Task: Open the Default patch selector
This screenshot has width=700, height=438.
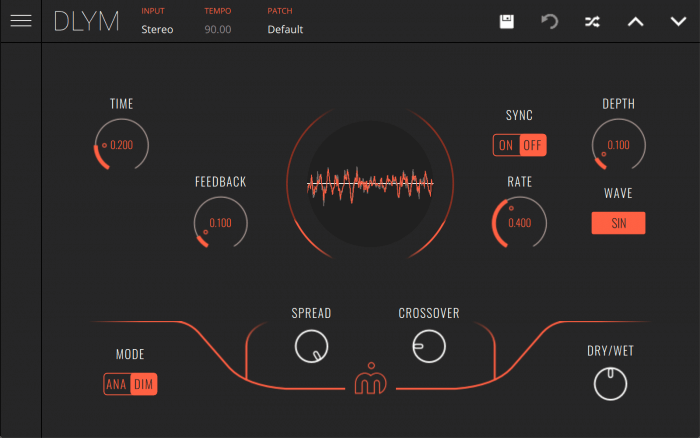Action: [x=285, y=29]
